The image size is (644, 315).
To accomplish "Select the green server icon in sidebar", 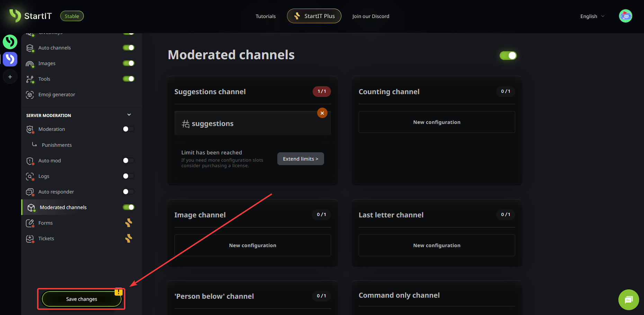I will [10, 42].
